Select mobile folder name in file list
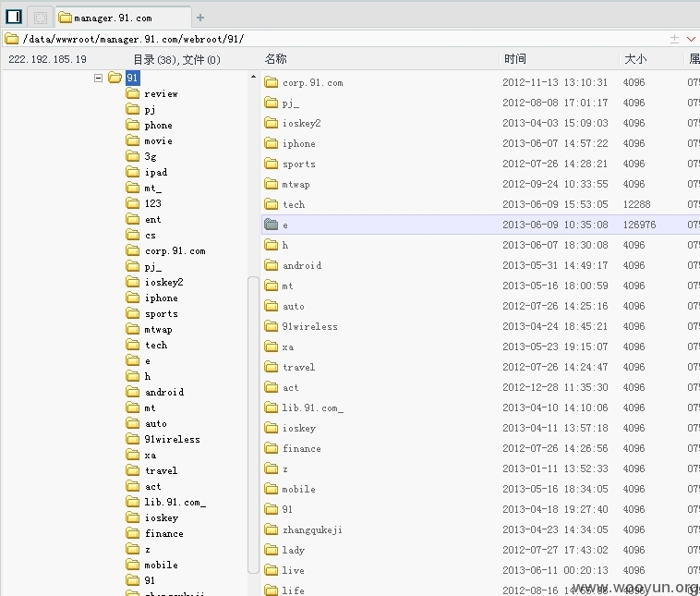Image resolution: width=700 pixels, height=596 pixels. (x=298, y=489)
